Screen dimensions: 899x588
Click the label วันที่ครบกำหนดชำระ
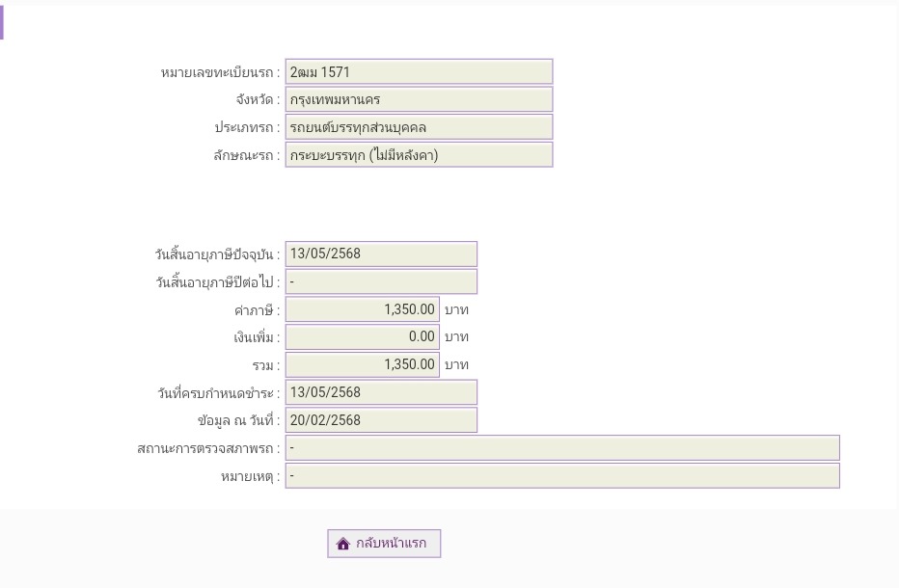pyautogui.click(x=219, y=393)
